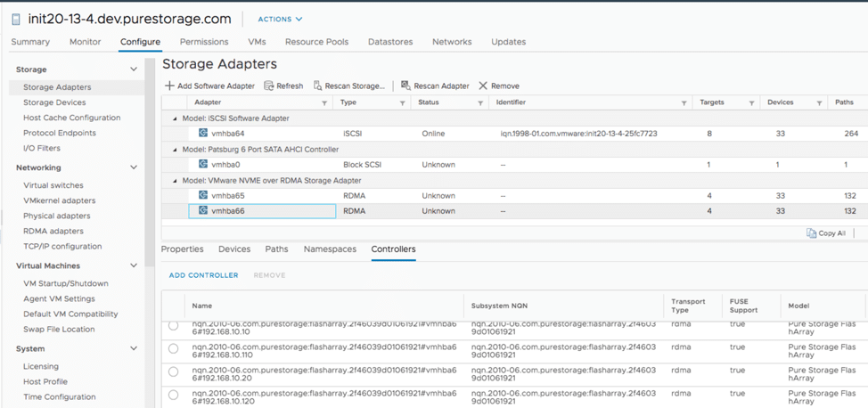Click the vmhba64 adapter icon

(203, 134)
